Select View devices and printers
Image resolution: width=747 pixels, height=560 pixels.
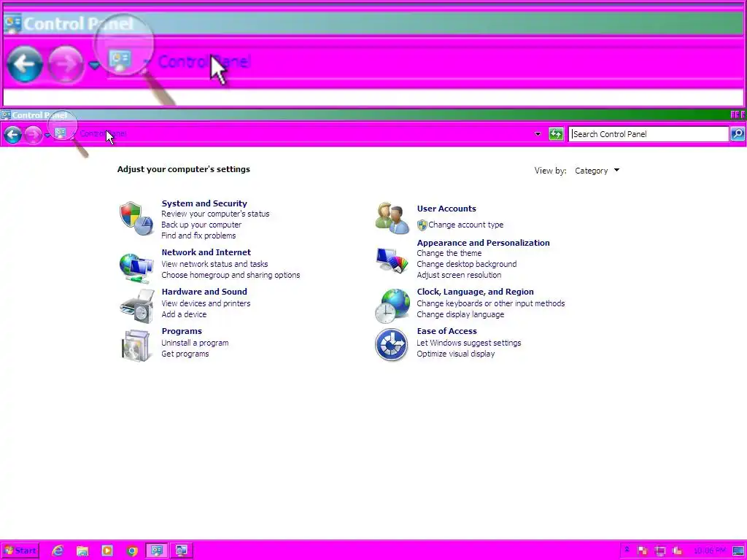pos(206,304)
